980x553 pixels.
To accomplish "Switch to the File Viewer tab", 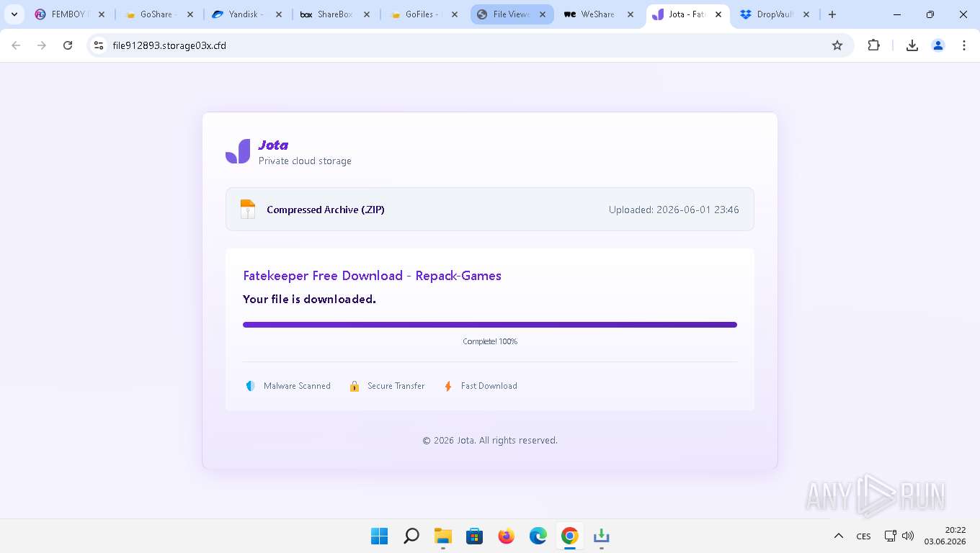I will coord(512,14).
